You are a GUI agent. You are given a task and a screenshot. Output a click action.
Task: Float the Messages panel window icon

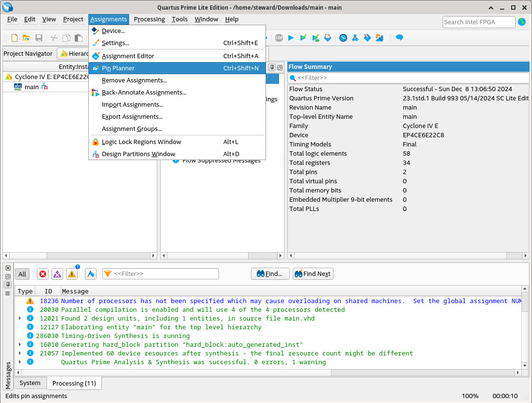tap(8, 276)
